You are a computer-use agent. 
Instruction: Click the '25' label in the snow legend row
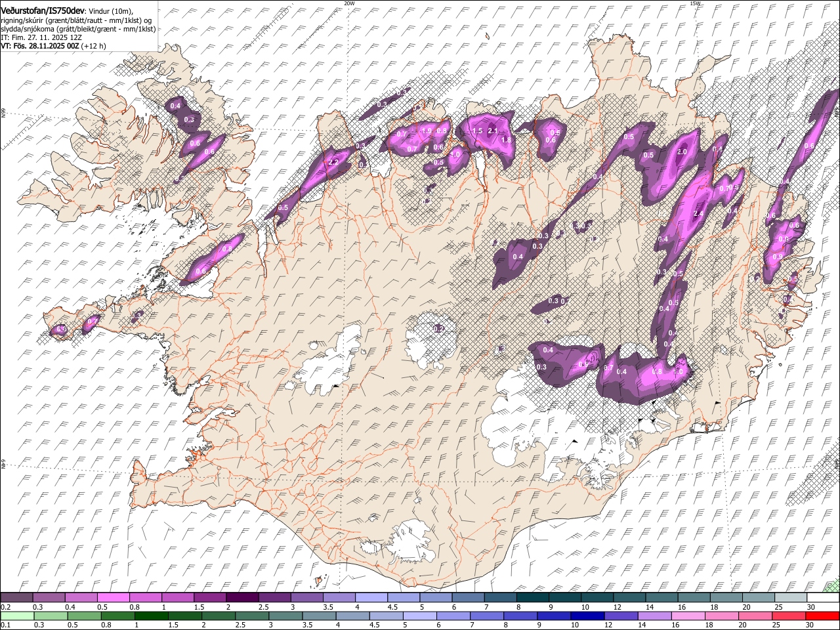coord(778,607)
